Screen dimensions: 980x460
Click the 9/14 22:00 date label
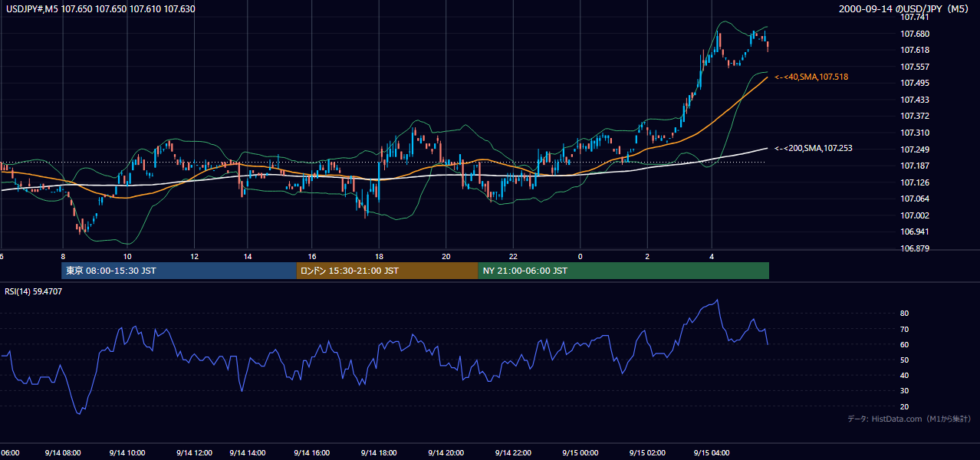tap(513, 452)
